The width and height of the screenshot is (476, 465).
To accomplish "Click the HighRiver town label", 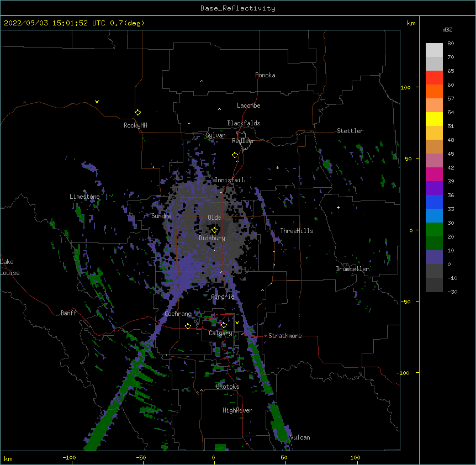I will click(237, 410).
